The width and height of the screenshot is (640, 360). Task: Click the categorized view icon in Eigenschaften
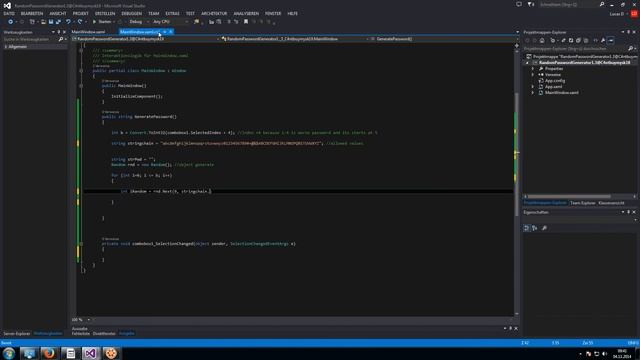(527, 228)
